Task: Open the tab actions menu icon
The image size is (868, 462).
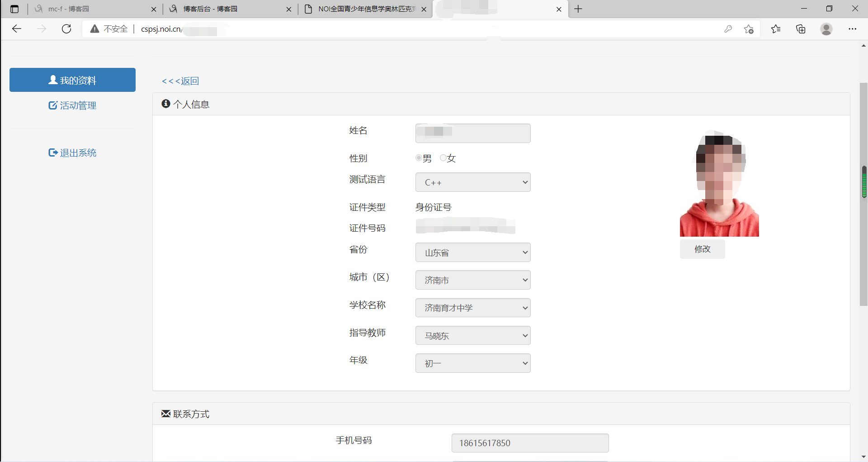Action: pos(14,9)
